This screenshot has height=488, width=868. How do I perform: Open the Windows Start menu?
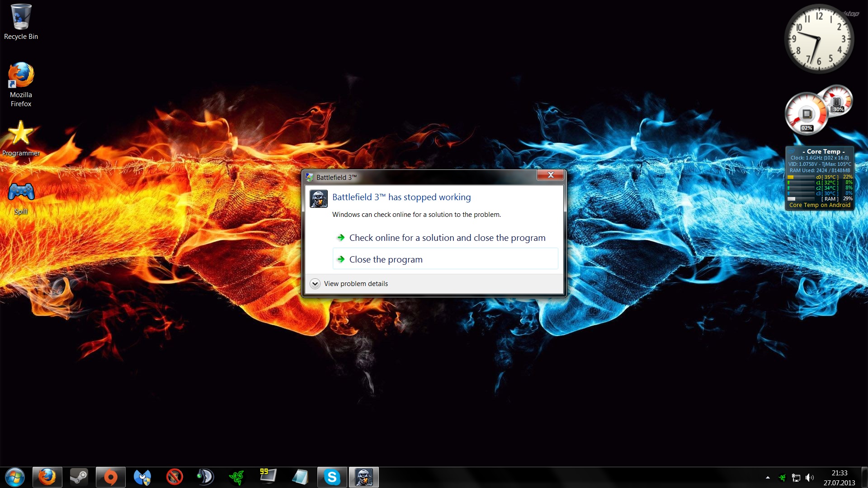(15, 477)
